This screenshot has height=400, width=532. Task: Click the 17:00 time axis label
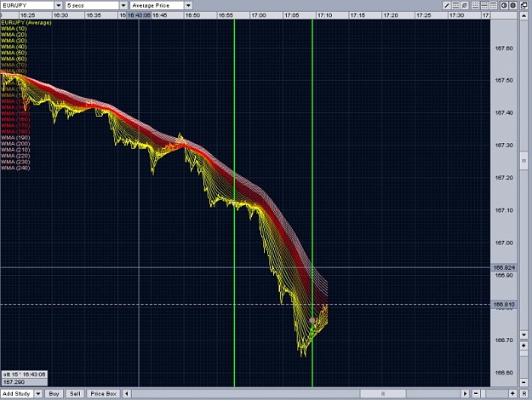point(259,15)
